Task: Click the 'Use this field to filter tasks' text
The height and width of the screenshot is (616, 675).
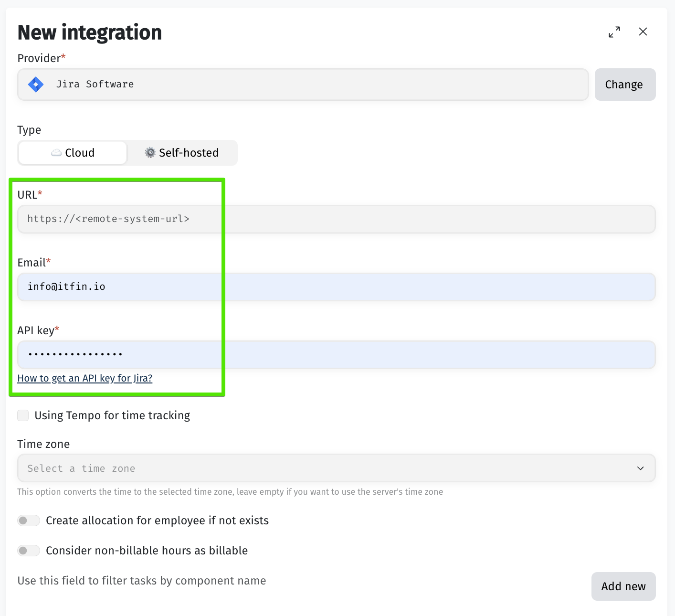Action: click(x=142, y=581)
